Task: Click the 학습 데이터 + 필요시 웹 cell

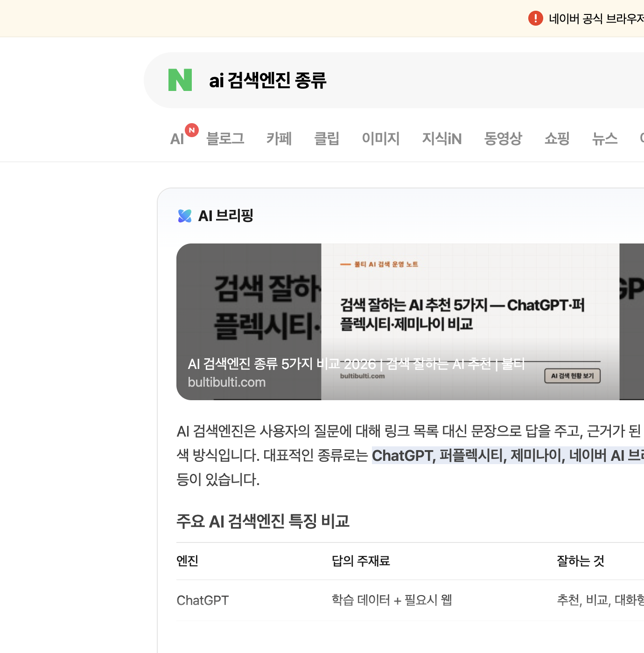Action: [392, 600]
